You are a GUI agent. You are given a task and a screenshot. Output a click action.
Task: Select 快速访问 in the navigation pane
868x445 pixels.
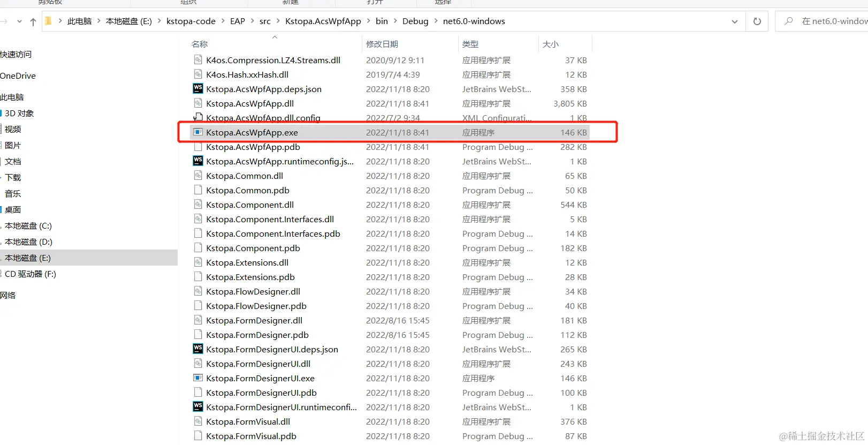tap(16, 55)
